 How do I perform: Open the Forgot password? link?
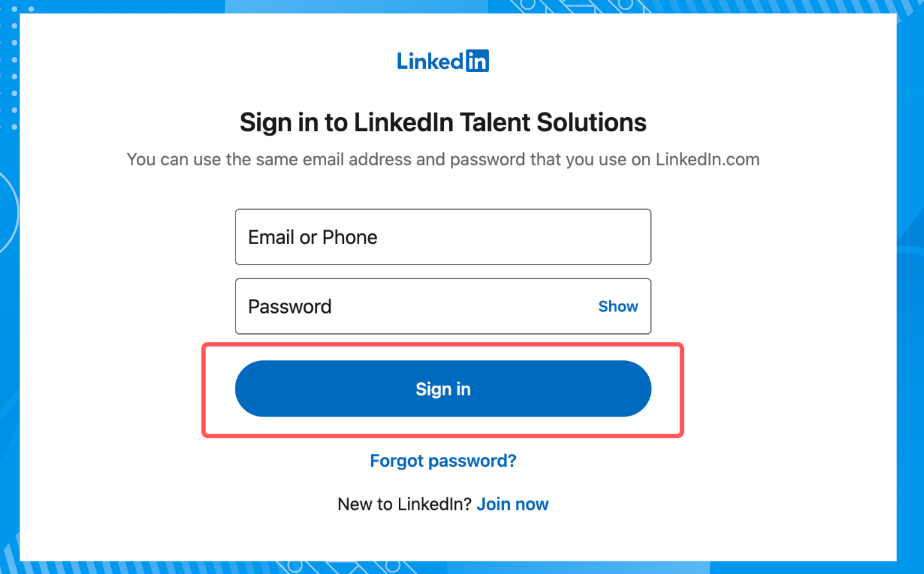[x=443, y=460]
